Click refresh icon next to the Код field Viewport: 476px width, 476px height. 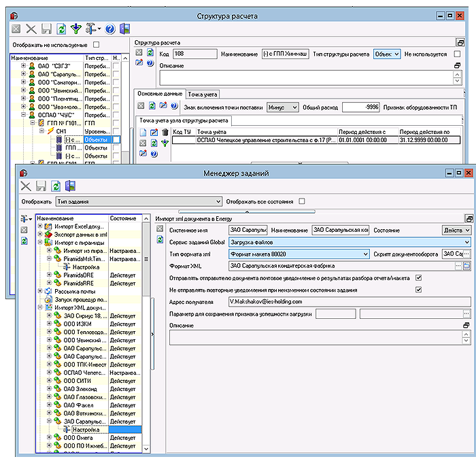coord(150,52)
